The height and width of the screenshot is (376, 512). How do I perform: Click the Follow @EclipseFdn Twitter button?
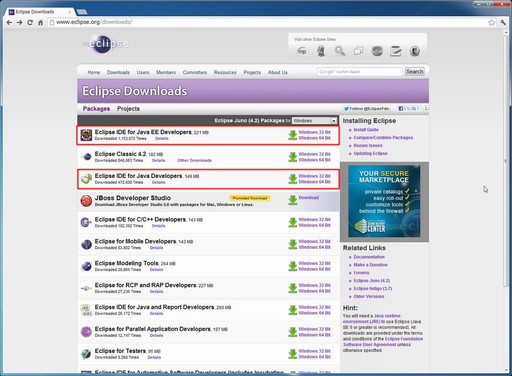tap(366, 109)
